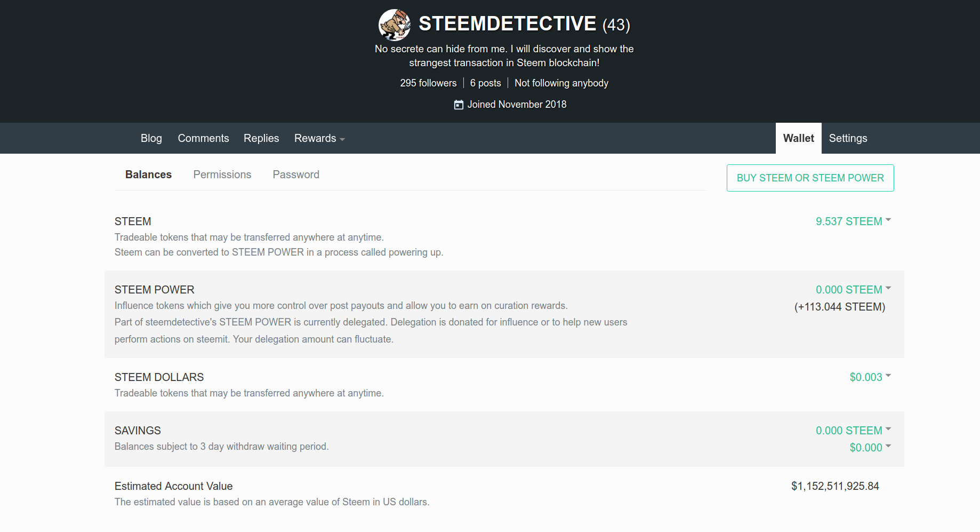This screenshot has width=980, height=532.
Task: Click the Balances subject to 3 day withdraw text
Action: tap(221, 447)
